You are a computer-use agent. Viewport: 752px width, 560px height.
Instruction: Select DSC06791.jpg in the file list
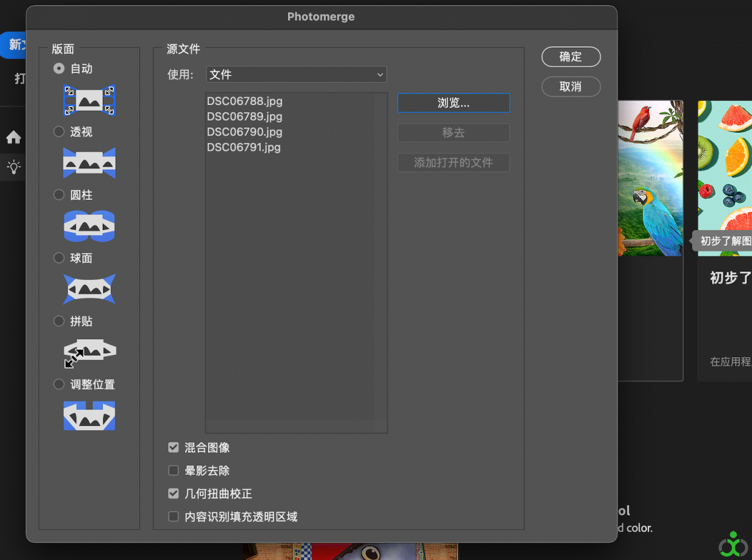[x=244, y=148]
